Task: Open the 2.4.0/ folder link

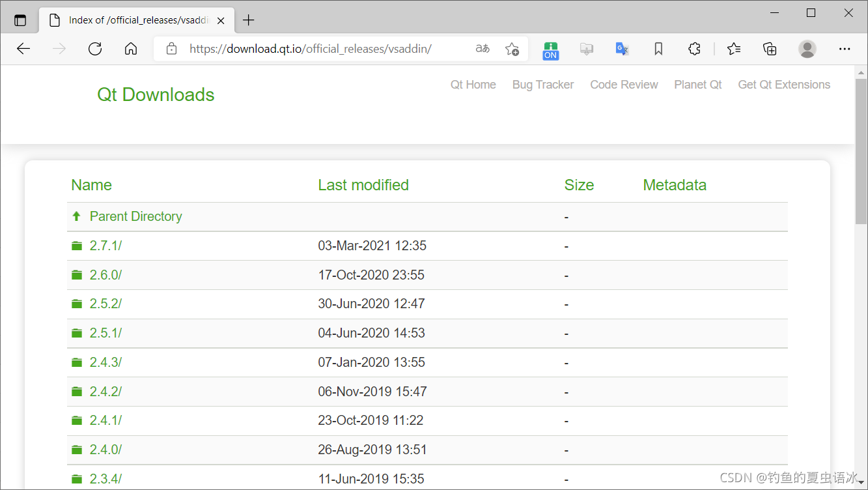Action: click(105, 450)
